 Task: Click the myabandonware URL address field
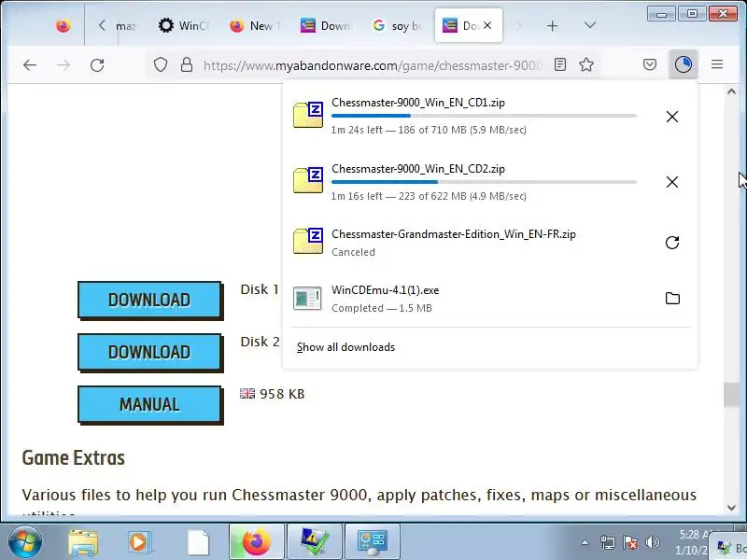373,65
